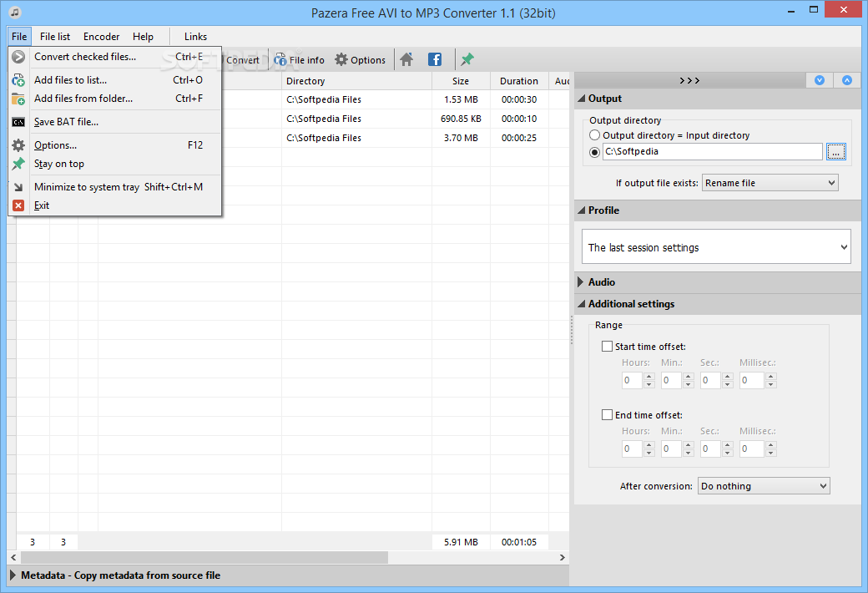Expand the Metadata panel at bottom
This screenshot has width=868, height=593.
coord(13,575)
